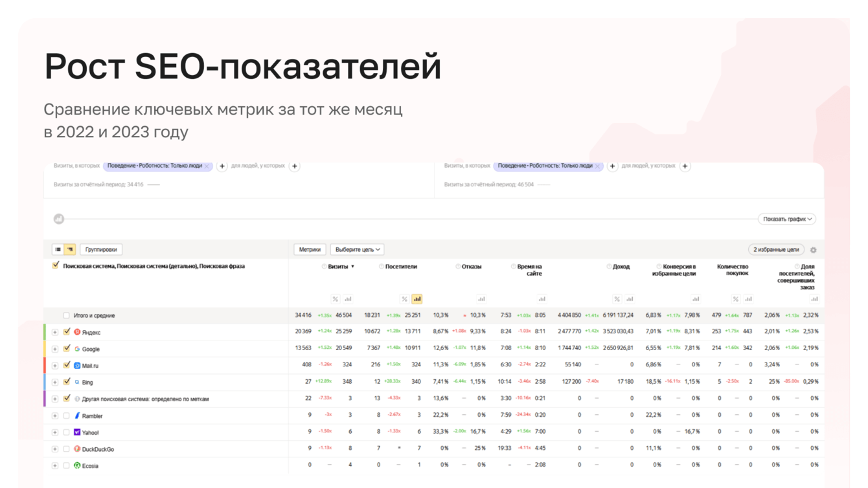Click the Яндекс logo icon
The image size is (868, 488).
[x=77, y=332]
